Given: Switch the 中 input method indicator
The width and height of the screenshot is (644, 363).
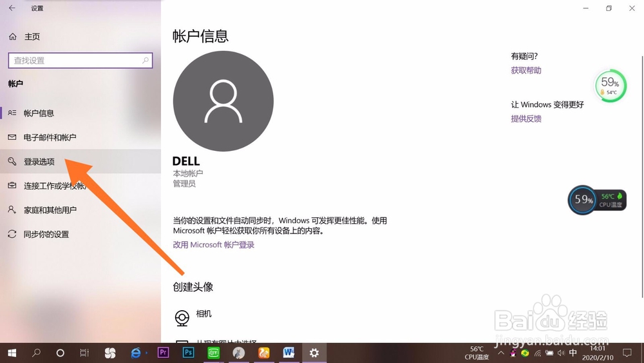Looking at the screenshot, I should 573,353.
